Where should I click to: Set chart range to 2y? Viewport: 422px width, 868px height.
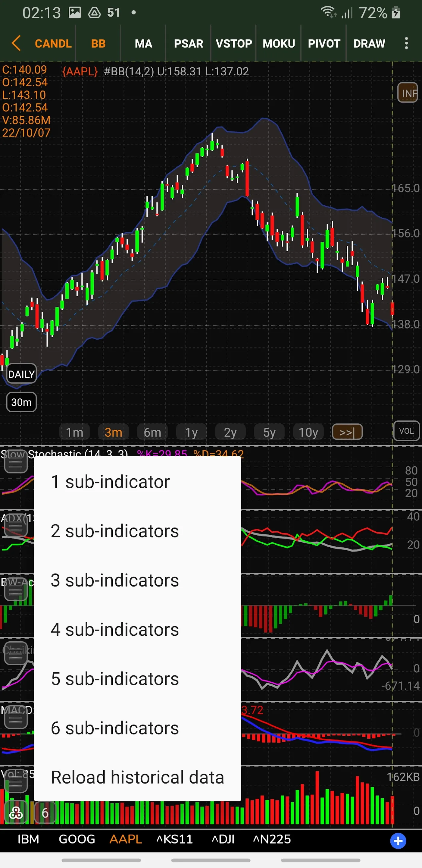pos(230,432)
